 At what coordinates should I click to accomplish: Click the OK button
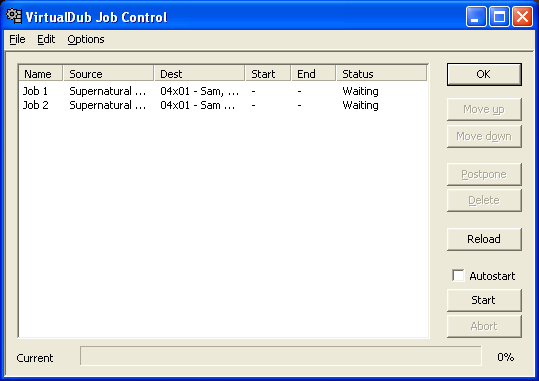pyautogui.click(x=484, y=74)
